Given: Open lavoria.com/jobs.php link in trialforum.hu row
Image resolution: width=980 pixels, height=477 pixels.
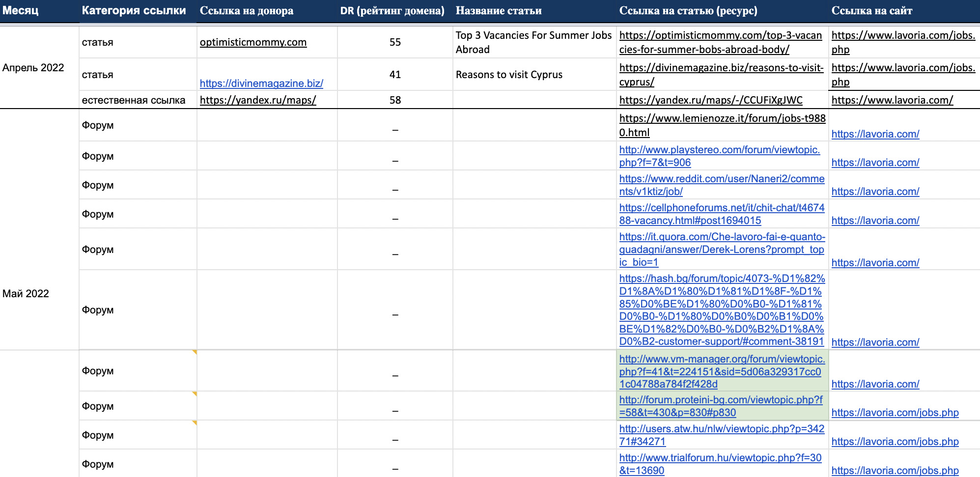Looking at the screenshot, I should 895,471.
